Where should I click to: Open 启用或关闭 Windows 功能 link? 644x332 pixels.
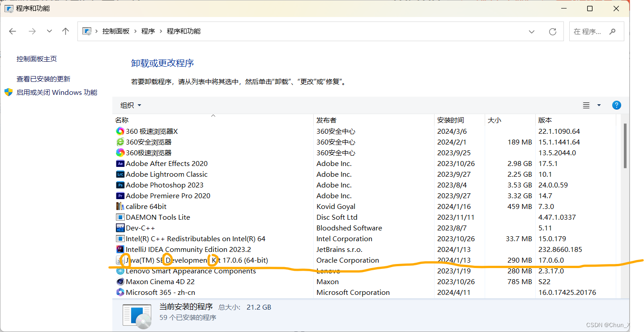(57, 93)
